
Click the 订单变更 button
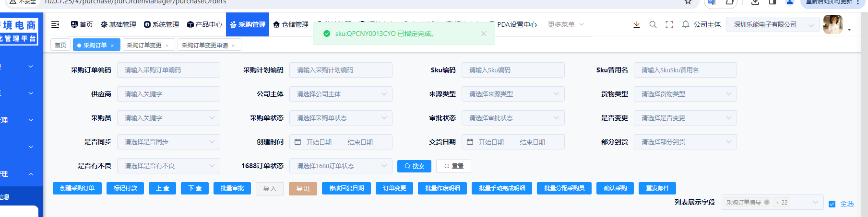(x=394, y=188)
